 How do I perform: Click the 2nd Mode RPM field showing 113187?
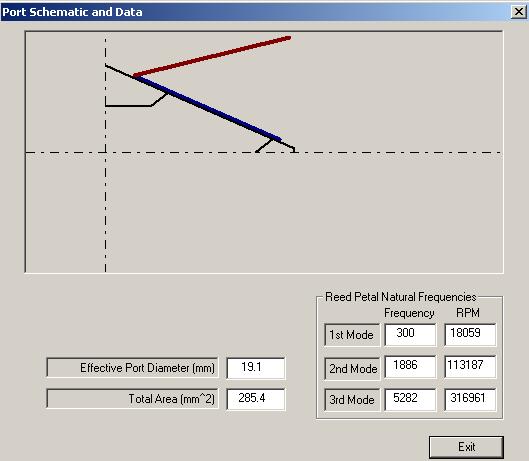point(470,366)
